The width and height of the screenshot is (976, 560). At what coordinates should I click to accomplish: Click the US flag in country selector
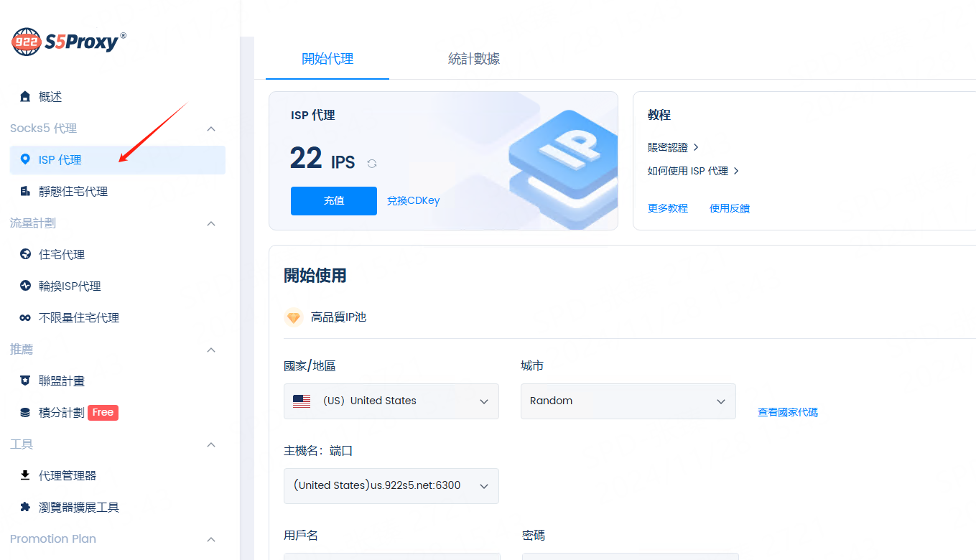click(302, 401)
